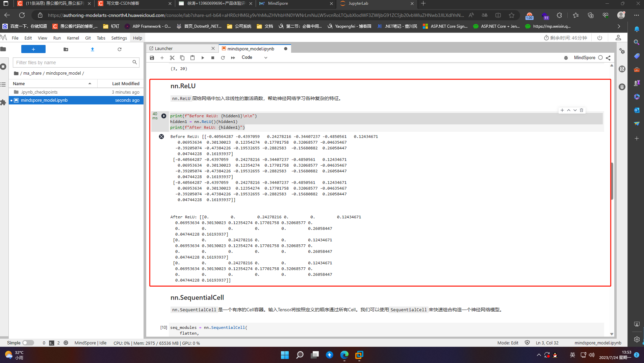Copy selected cells in the notebook toolbar
644x363 pixels.
tap(182, 58)
